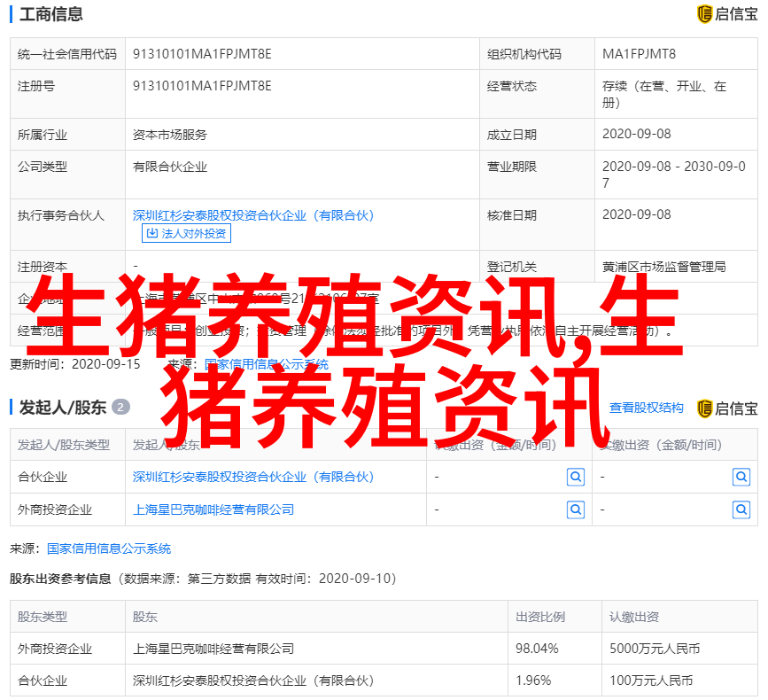Select 组织机构代码 value MA1FPJMT8
768x700 pixels.
[639, 54]
